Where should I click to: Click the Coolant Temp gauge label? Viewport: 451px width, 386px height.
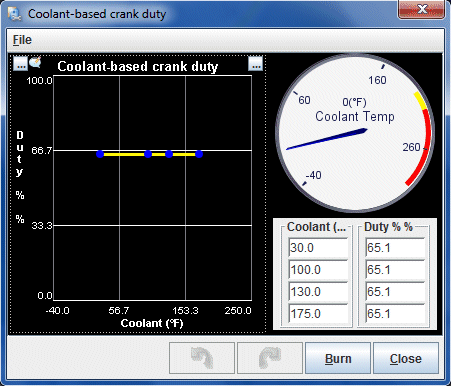(x=355, y=117)
